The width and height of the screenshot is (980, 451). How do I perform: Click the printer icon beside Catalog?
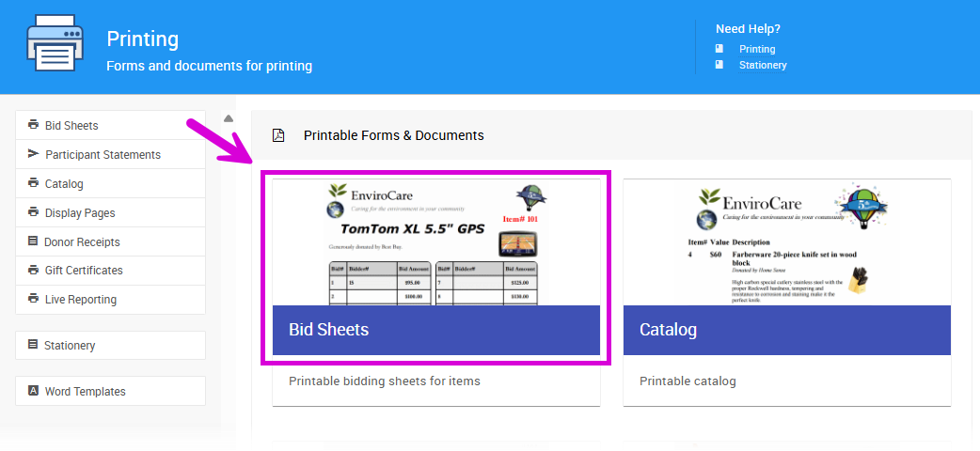pos(34,183)
